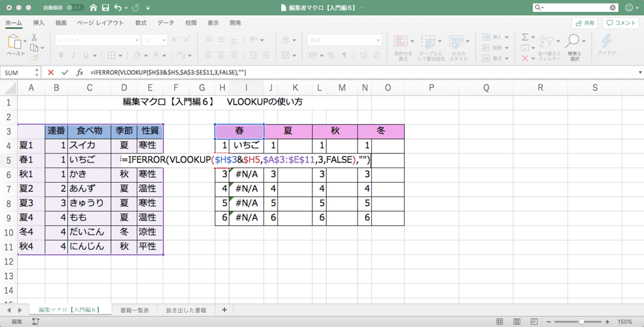Click the Redo arrow icon
This screenshot has height=327, width=644.
point(136,8)
